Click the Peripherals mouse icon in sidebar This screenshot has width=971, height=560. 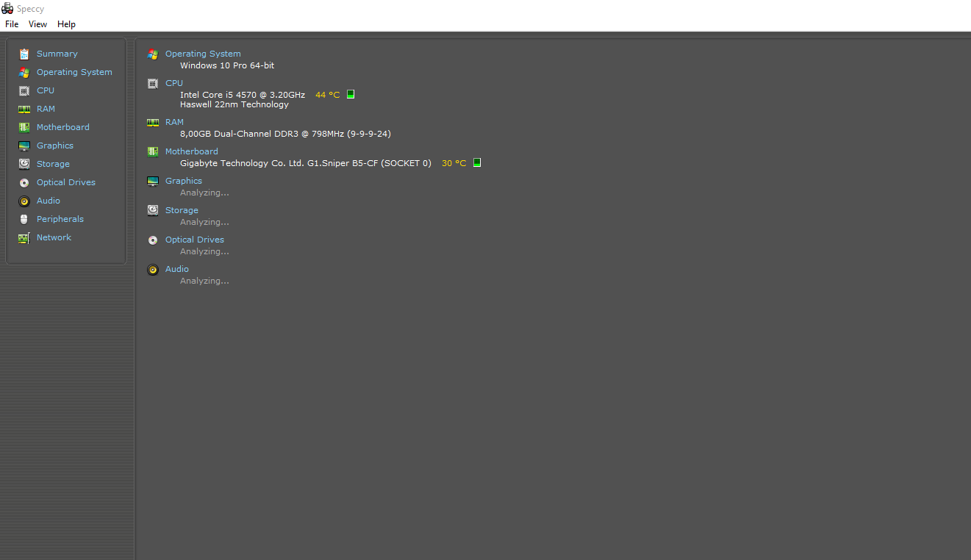coord(24,219)
